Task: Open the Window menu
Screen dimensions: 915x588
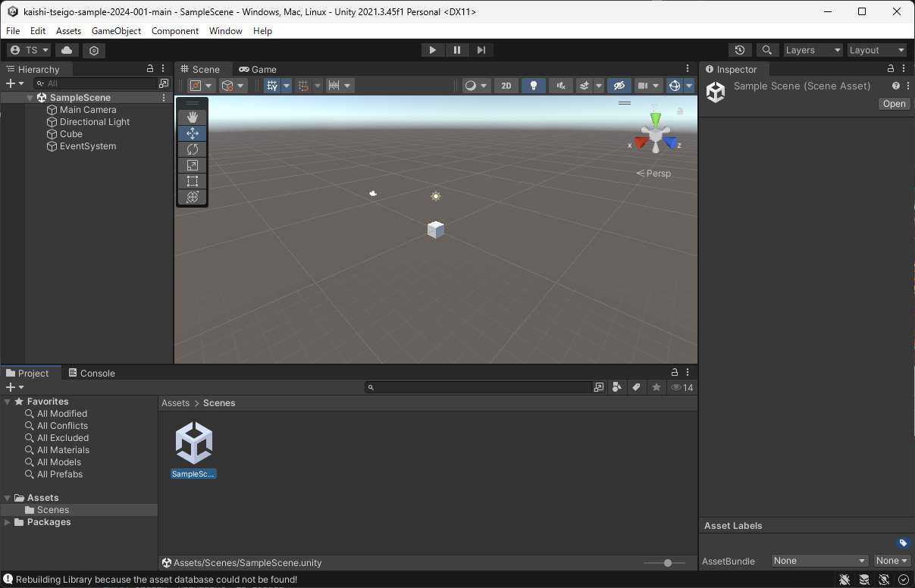Action: tap(226, 31)
